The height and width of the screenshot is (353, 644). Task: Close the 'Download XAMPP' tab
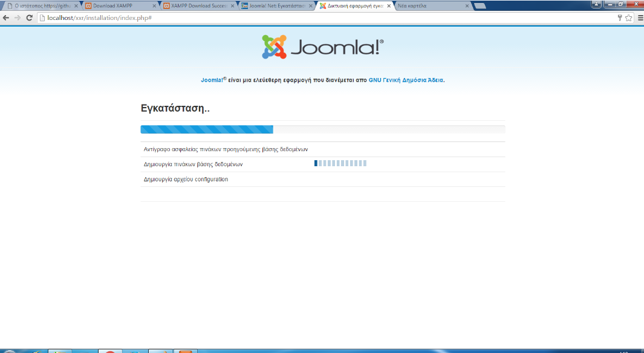[x=154, y=6]
